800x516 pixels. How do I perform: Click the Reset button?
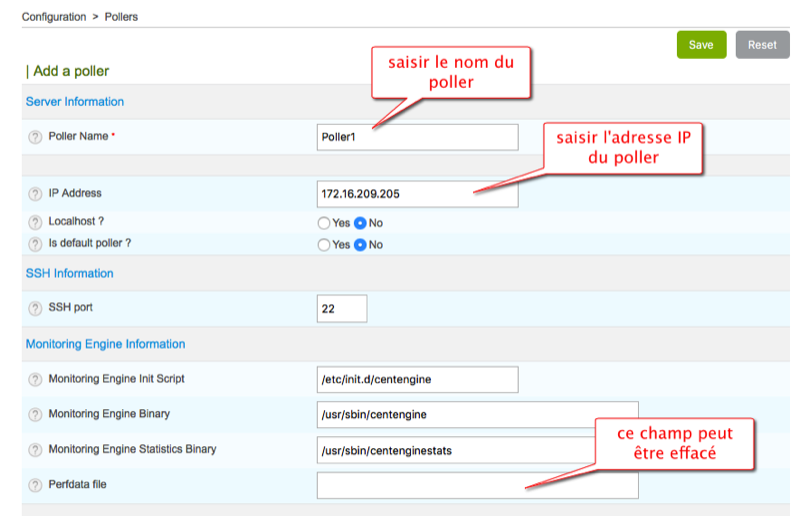point(761,45)
